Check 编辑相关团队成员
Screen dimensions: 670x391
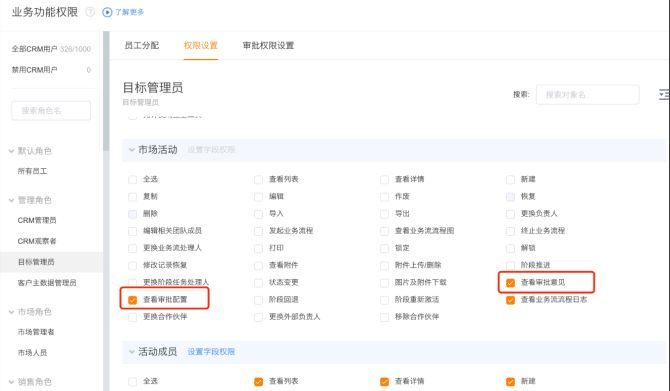tap(132, 231)
